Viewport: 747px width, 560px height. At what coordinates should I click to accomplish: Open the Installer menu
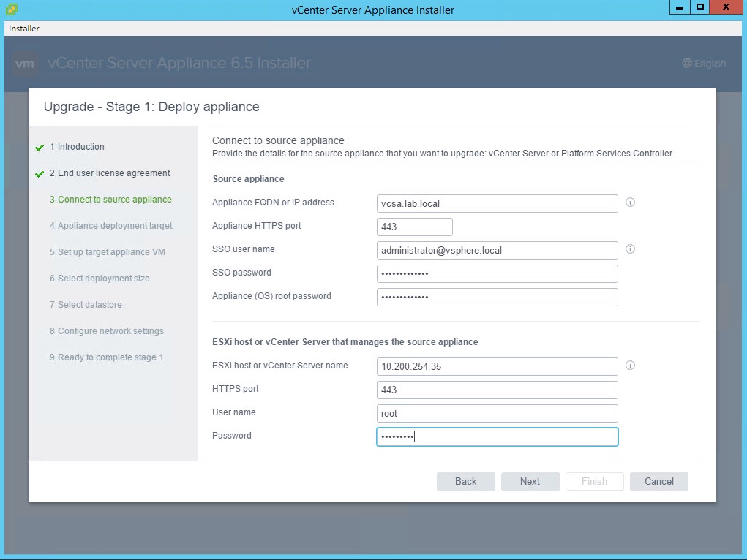click(x=24, y=29)
